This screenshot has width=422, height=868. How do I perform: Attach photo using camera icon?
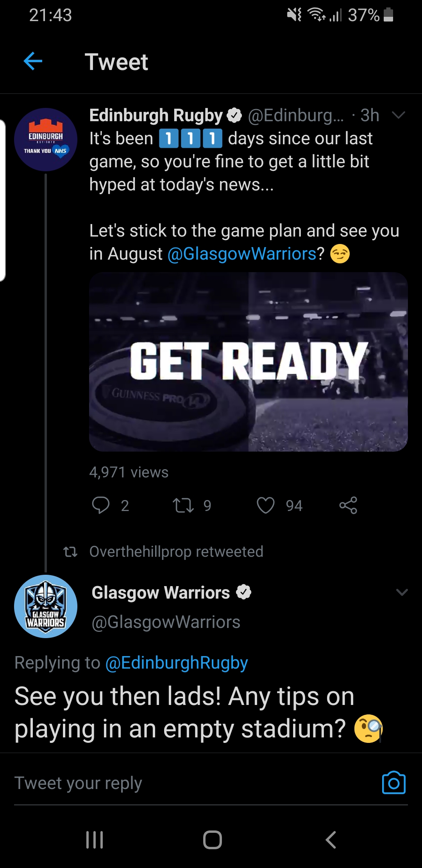(394, 783)
